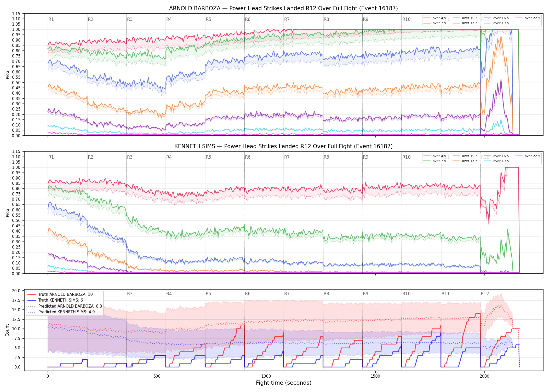Click the R12 marker in bottom count chart
This screenshot has height=392, width=549.
[485, 294]
